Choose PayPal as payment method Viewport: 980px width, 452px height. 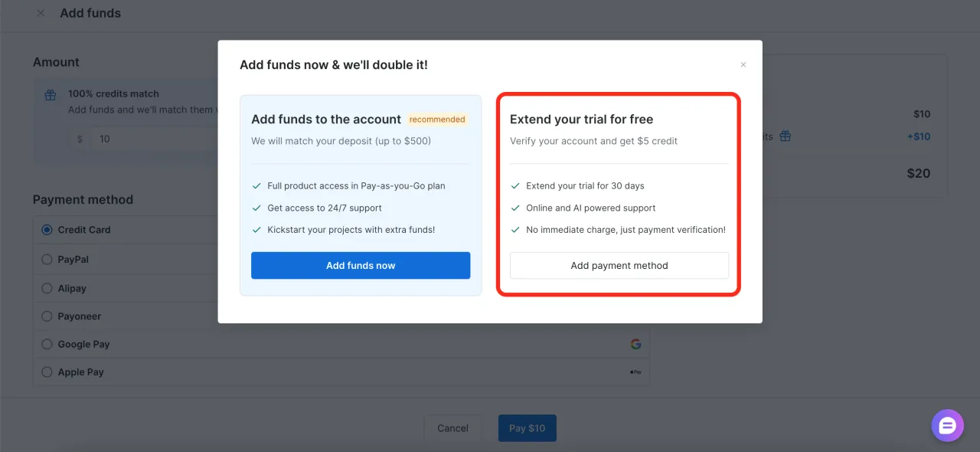coord(47,260)
